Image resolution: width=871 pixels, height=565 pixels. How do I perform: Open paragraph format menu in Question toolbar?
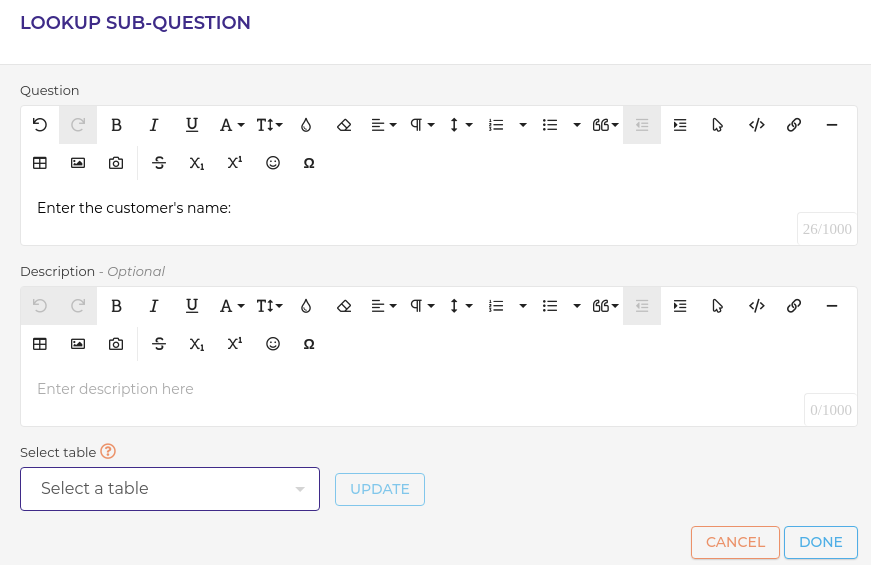422,125
